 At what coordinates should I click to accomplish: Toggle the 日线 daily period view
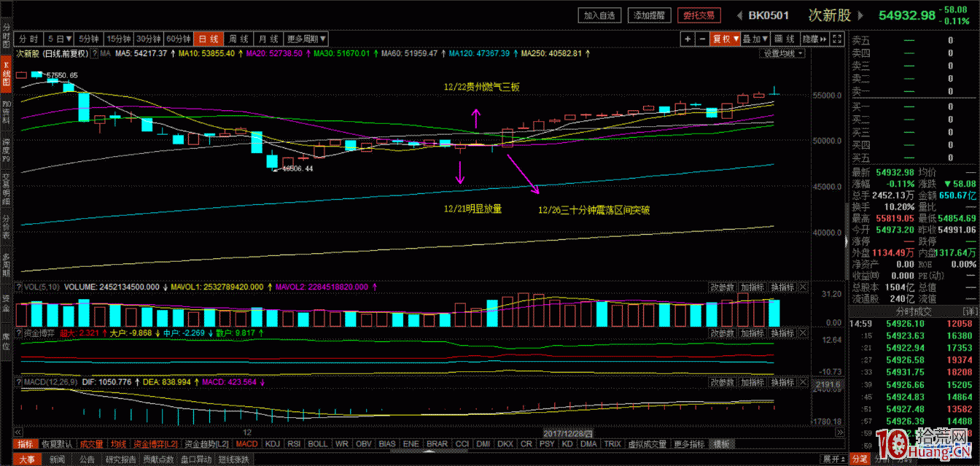(x=209, y=39)
